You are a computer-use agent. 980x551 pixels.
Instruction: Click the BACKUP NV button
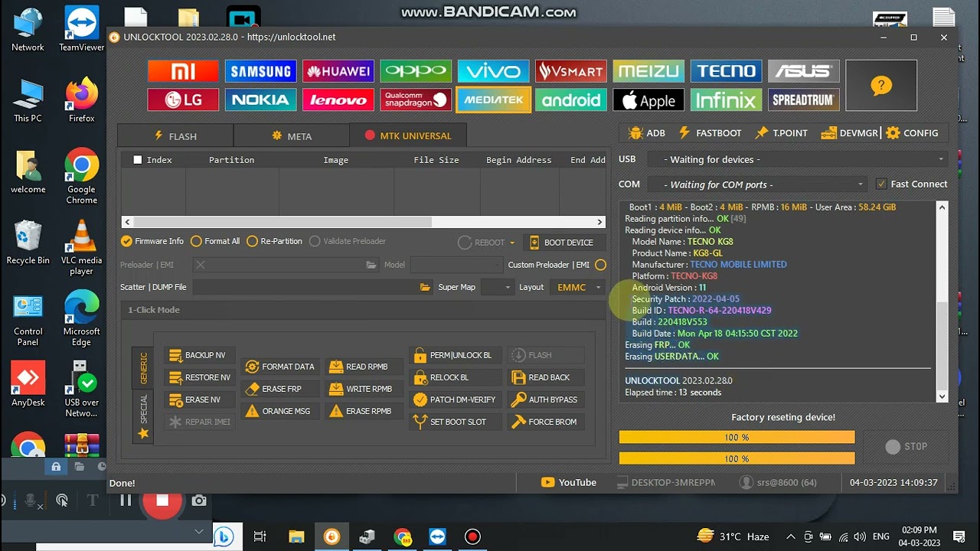click(198, 355)
